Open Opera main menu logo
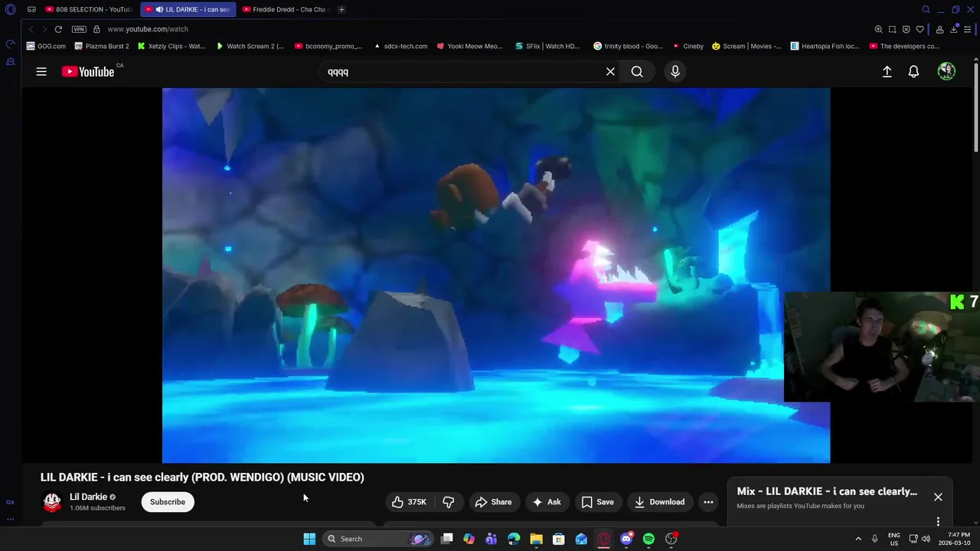 tap(11, 10)
